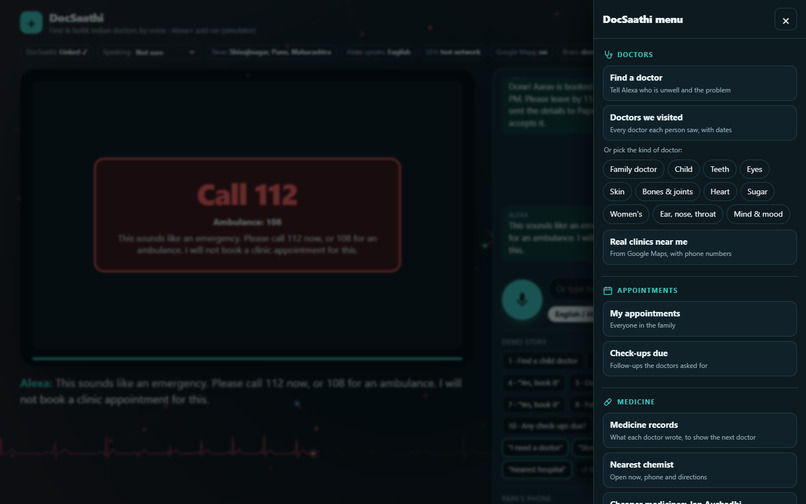Choose the Eyes chip
Screen dimensions: 806x504
[754, 169]
